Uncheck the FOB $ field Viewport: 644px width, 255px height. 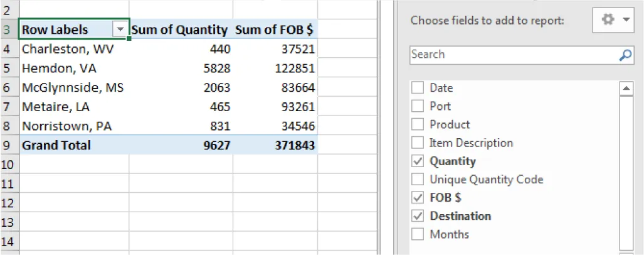pos(417,198)
